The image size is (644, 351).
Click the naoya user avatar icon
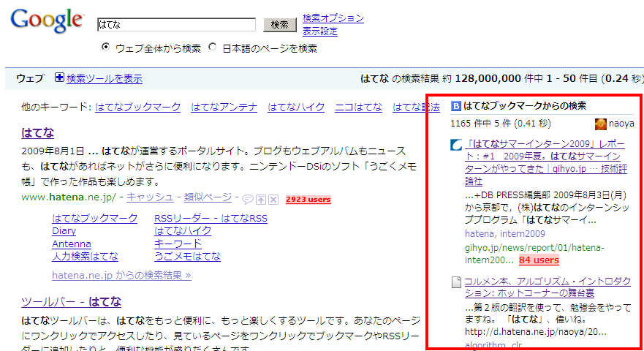(600, 124)
